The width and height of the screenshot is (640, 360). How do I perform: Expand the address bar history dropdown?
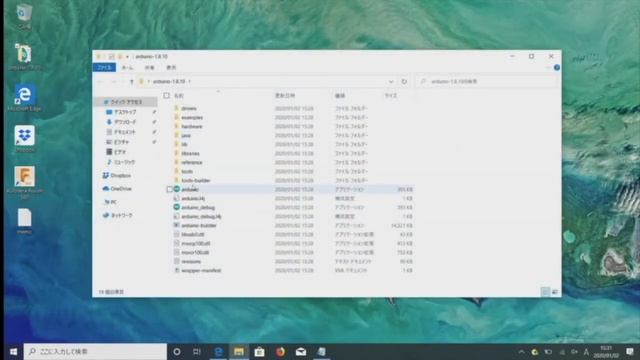(391, 82)
